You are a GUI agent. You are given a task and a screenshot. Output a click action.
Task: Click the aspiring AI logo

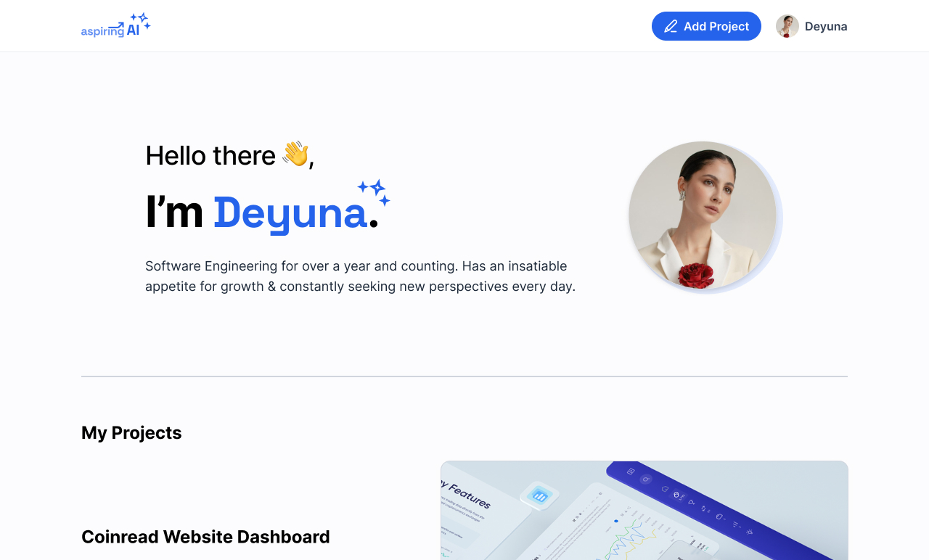tap(116, 25)
